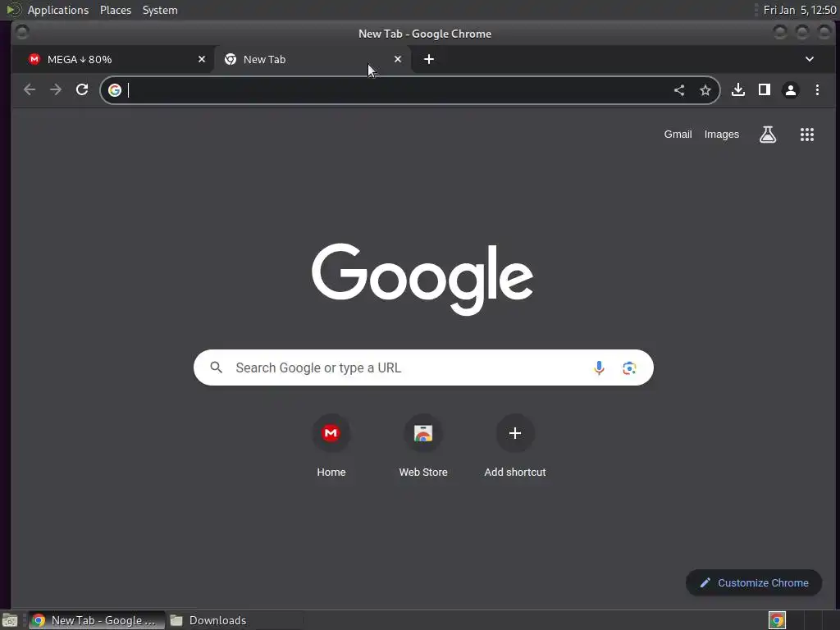Open the MEGA Home shortcut
The height and width of the screenshot is (630, 840).
coord(331,447)
